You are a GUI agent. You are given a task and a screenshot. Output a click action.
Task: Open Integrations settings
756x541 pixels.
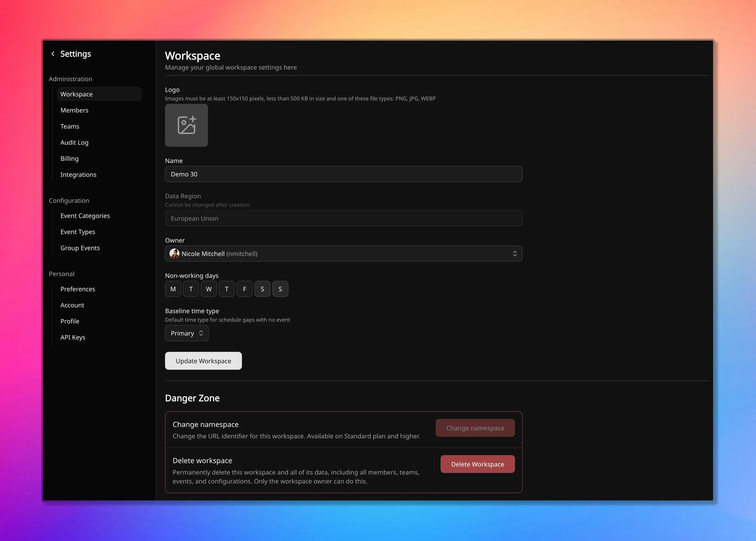(99, 175)
